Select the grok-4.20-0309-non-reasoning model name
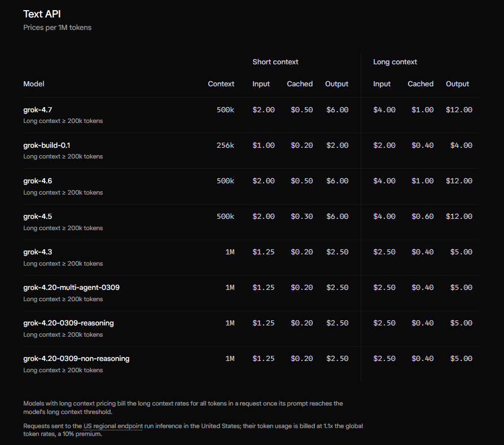Image resolution: width=504 pixels, height=445 pixels. [76, 359]
